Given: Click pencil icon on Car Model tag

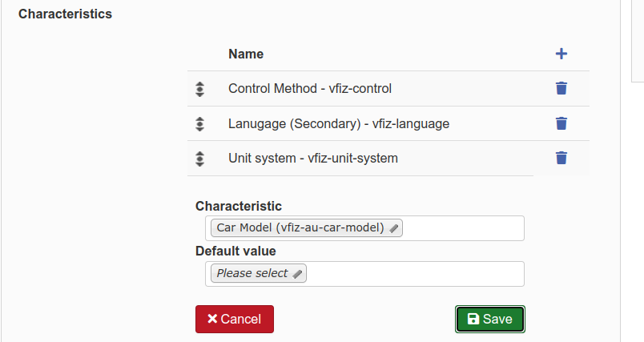Looking at the screenshot, I should (x=393, y=228).
